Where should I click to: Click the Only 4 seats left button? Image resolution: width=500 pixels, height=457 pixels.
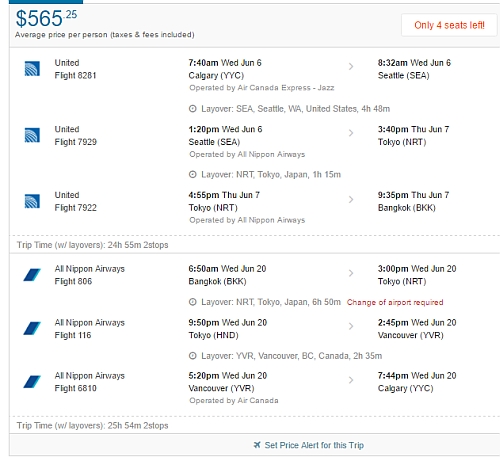tap(449, 25)
